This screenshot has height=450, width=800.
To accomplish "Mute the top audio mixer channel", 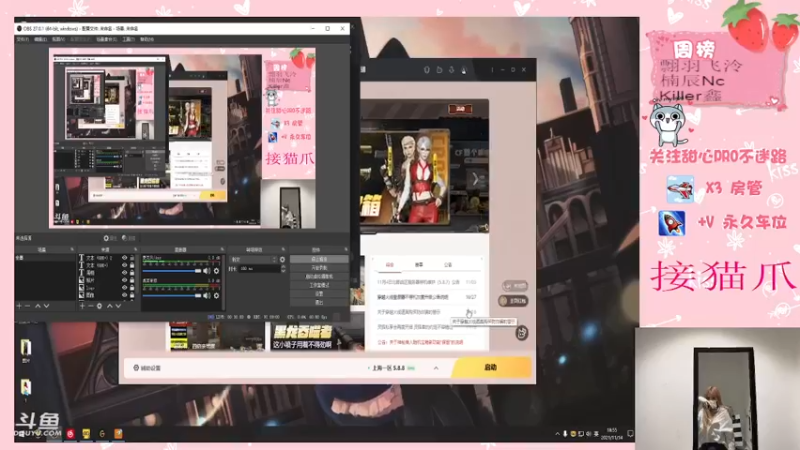I will 207,271.
